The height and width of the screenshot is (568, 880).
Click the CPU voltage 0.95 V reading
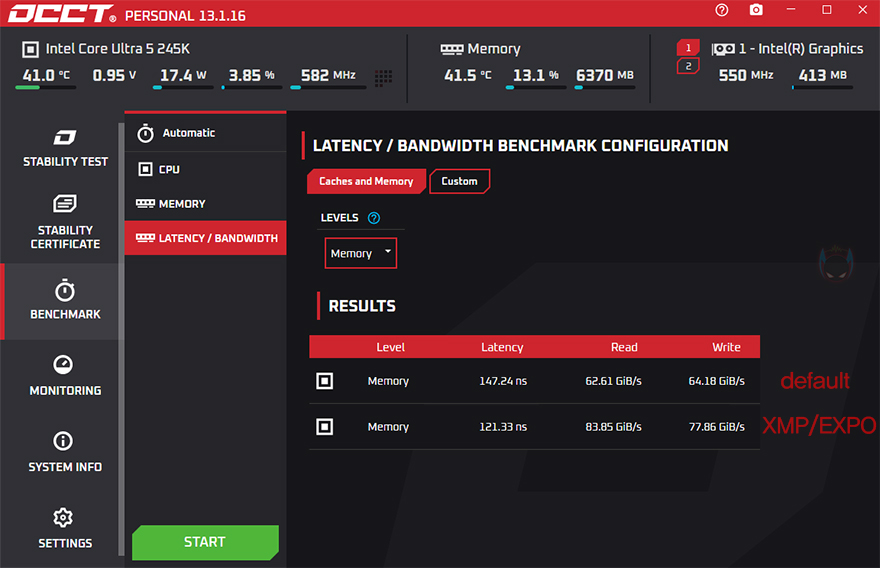[x=114, y=75]
